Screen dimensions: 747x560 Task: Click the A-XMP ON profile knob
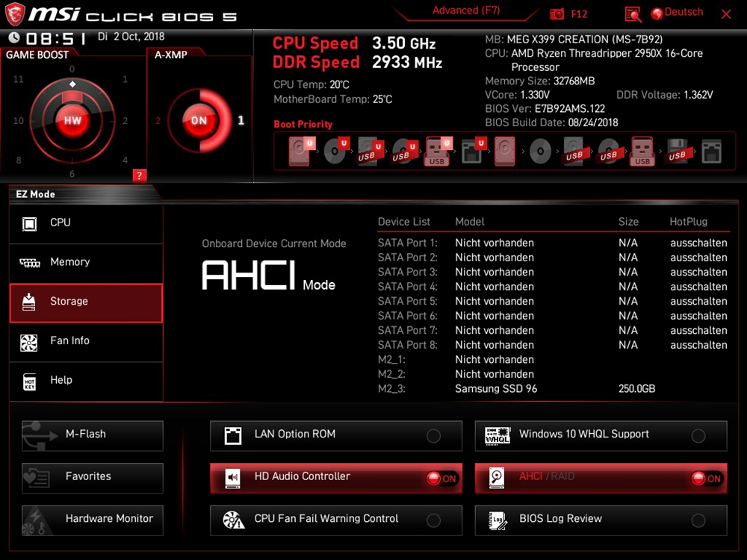click(x=199, y=120)
